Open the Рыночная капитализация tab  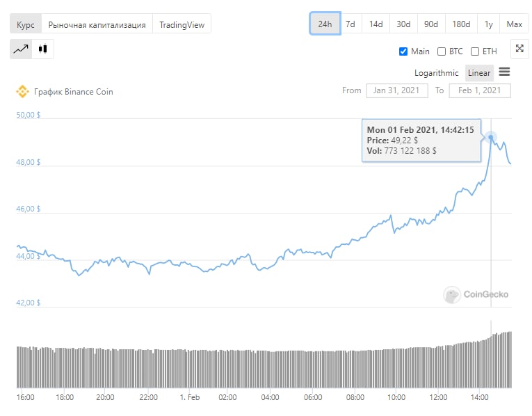coord(97,24)
